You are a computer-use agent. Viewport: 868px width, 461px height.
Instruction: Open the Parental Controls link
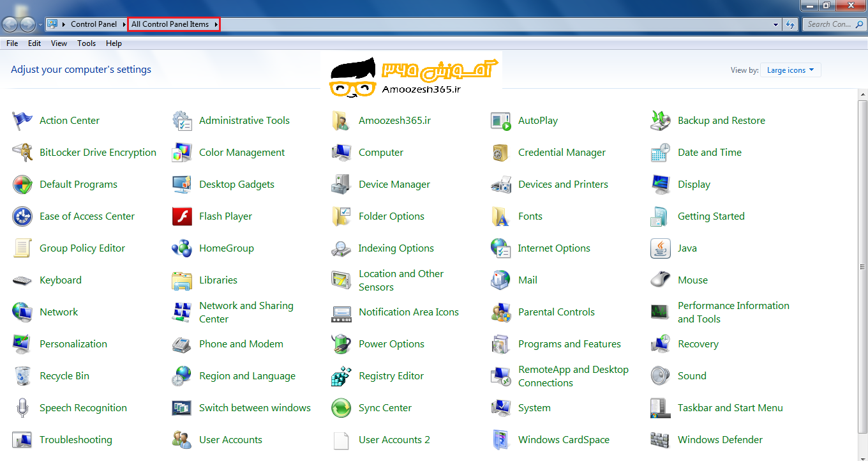[x=557, y=312]
